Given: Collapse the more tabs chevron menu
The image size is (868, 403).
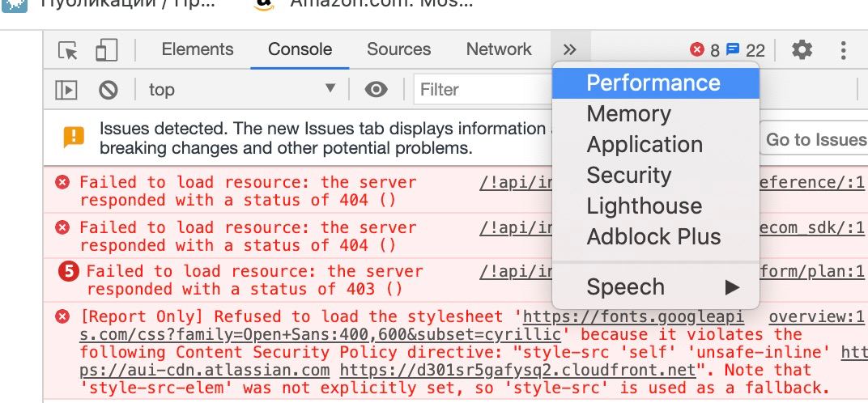Looking at the screenshot, I should (570, 50).
